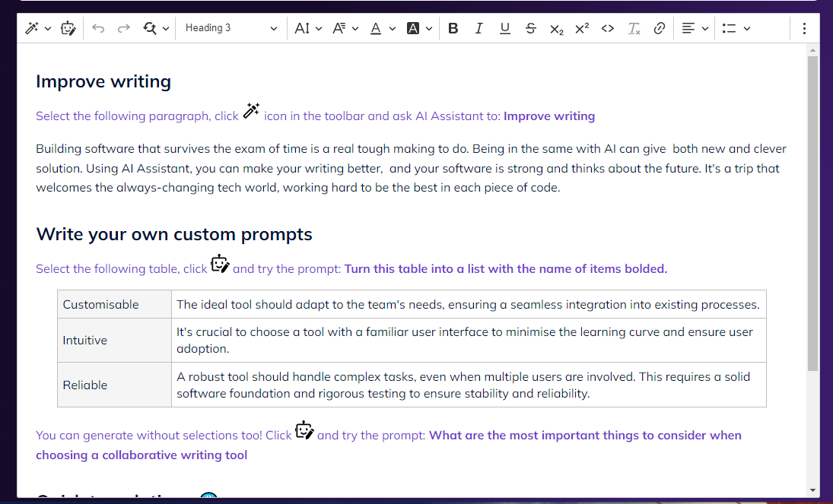Viewport: 833px width, 504px height.
Task: Open the font background color picker
Action: [x=419, y=28]
